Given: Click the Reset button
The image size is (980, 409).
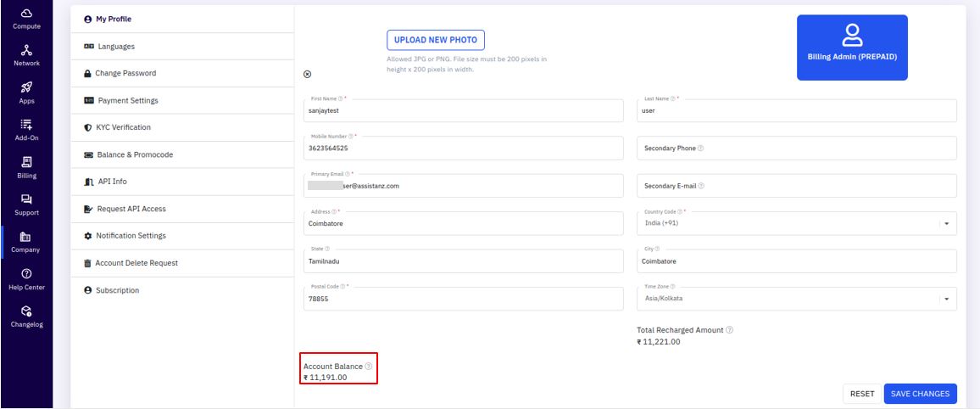Looking at the screenshot, I should point(862,394).
